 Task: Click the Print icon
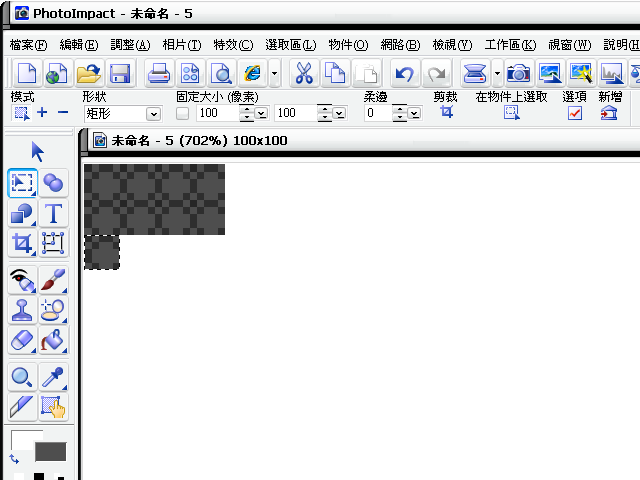pyautogui.click(x=158, y=73)
